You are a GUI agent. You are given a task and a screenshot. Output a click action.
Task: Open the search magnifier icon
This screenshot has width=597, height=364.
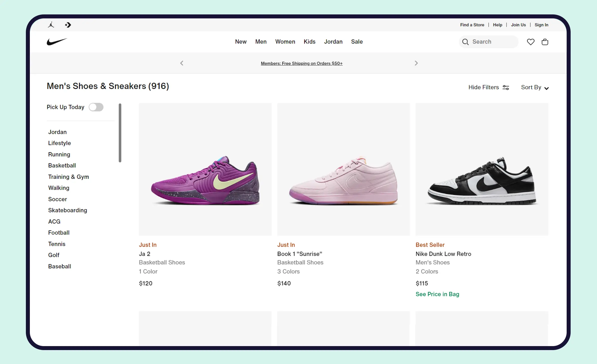click(x=465, y=42)
